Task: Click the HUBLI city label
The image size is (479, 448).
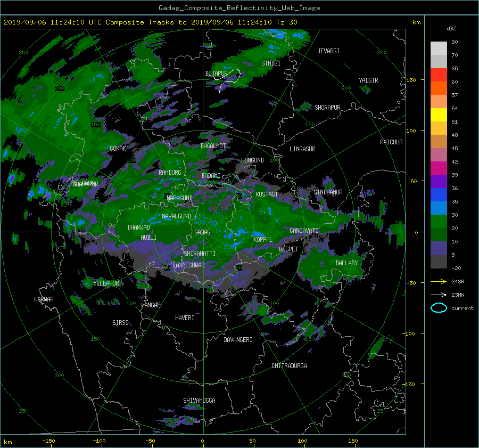Action: click(x=148, y=238)
